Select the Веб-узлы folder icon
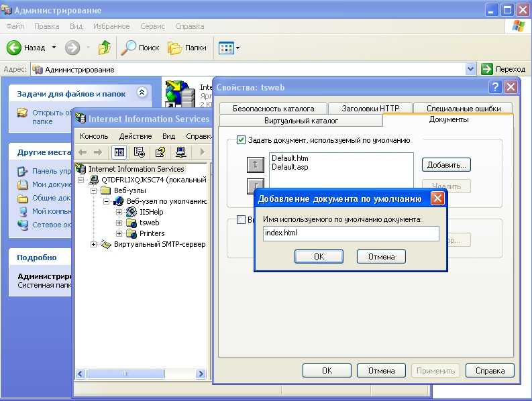This screenshot has height=401, width=532. 106,190
